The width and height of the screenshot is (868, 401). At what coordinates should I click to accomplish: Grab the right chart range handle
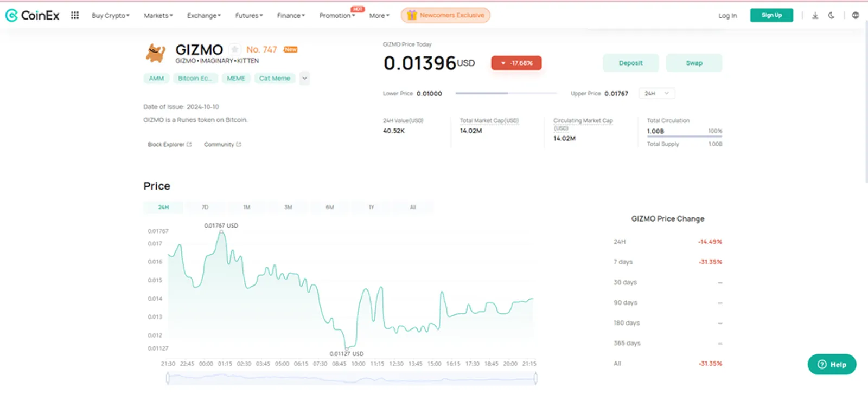coord(535,378)
